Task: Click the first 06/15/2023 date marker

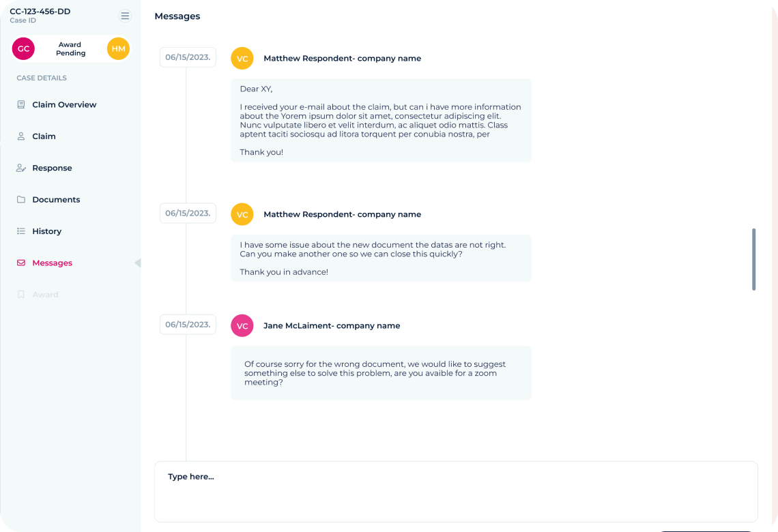Action: [188, 57]
